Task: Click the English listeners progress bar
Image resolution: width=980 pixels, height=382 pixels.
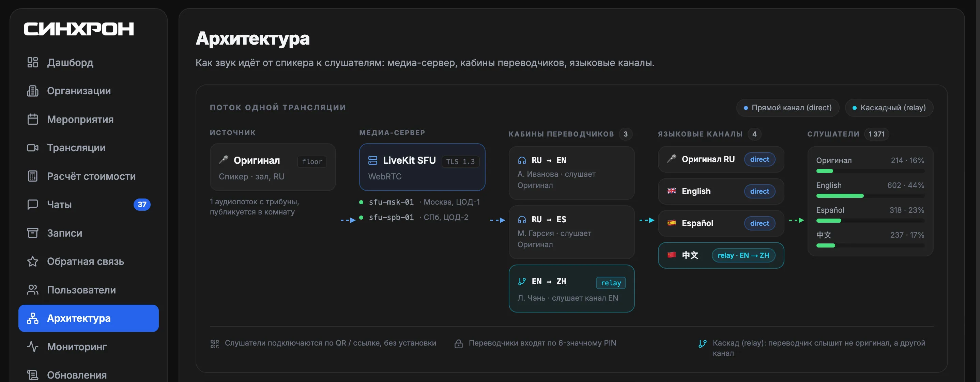Action: point(870,196)
